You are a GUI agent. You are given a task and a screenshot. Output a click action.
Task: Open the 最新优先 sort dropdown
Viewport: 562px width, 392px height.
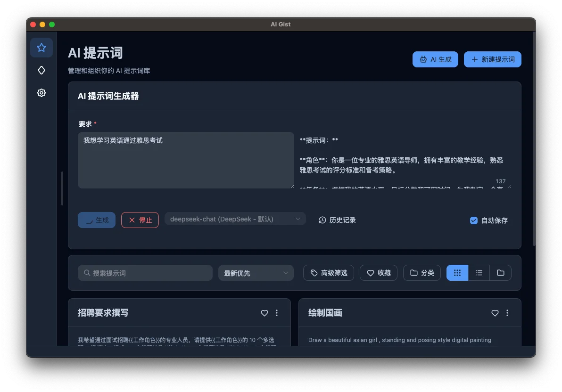tap(256, 272)
